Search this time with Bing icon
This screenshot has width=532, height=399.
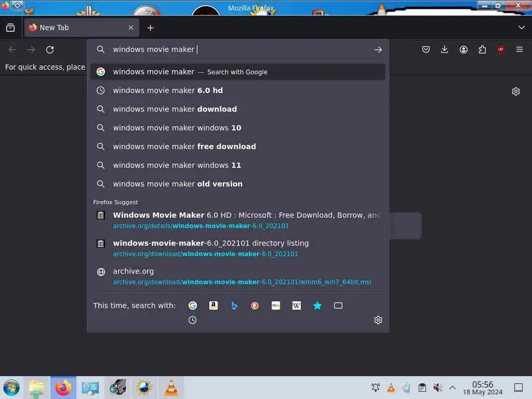point(234,305)
